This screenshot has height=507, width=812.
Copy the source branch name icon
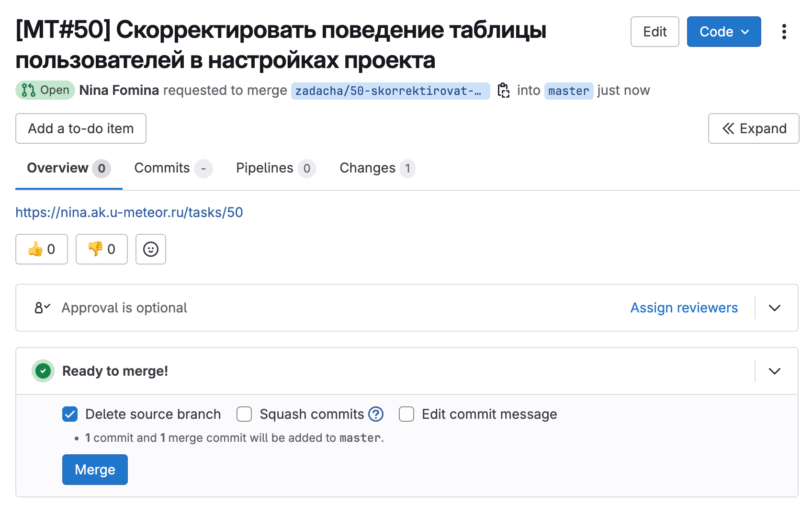503,90
